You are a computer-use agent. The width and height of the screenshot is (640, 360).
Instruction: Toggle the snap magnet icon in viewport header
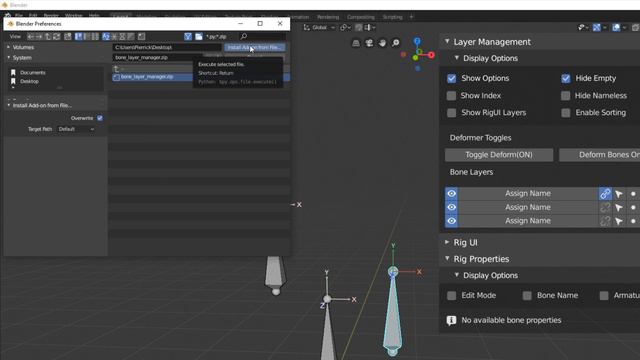tap(358, 27)
